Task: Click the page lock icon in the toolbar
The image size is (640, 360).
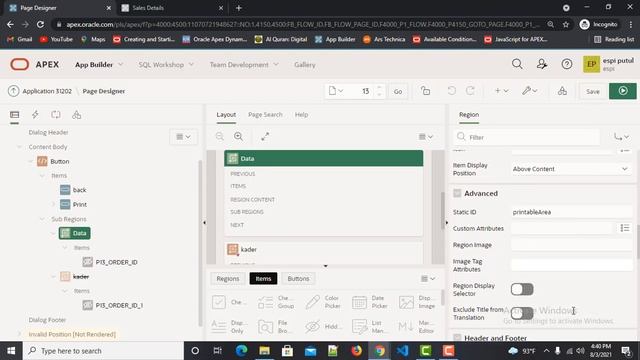Action: (425, 91)
